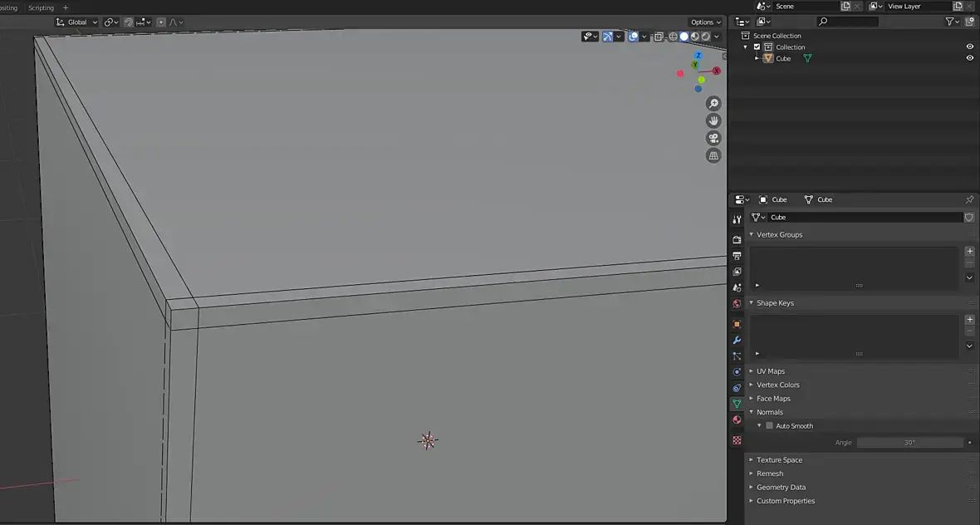Collapse the Shape Keys panel
This screenshot has width=980, height=525.
(752, 302)
